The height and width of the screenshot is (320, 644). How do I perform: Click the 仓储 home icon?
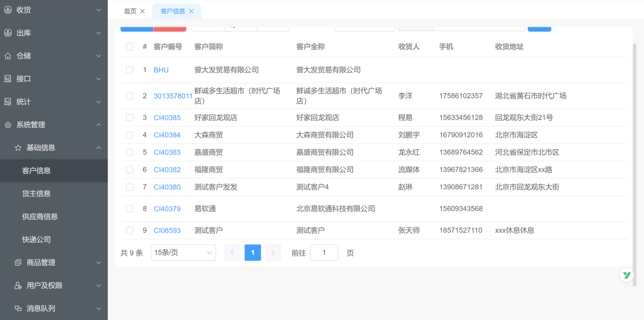pos(8,56)
